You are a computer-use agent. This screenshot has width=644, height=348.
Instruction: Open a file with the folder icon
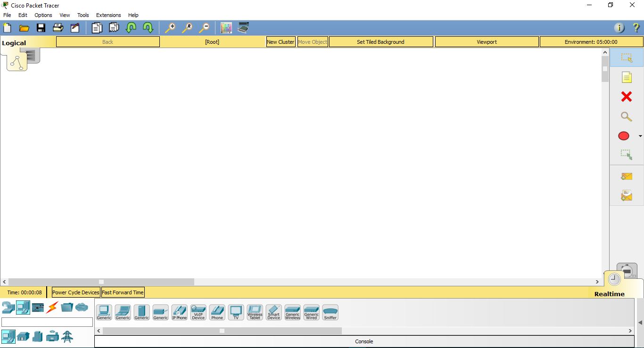click(24, 28)
